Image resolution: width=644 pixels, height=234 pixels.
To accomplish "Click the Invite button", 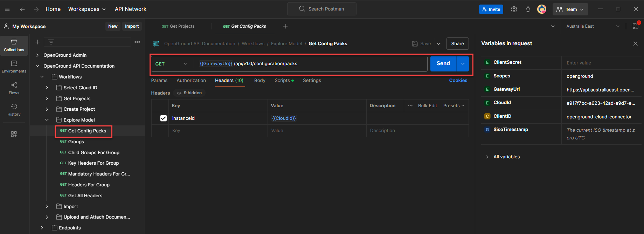I will [x=491, y=9].
